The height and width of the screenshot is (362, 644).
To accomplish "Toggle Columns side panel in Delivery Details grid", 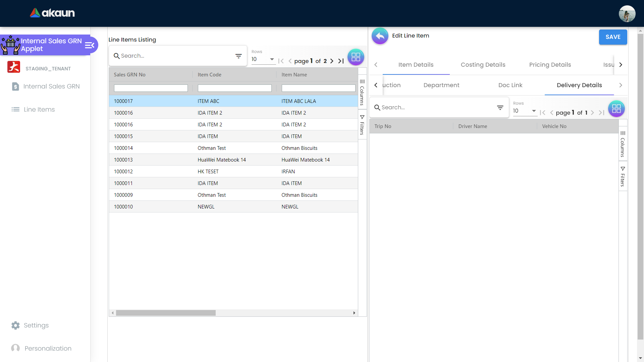I will click(623, 144).
